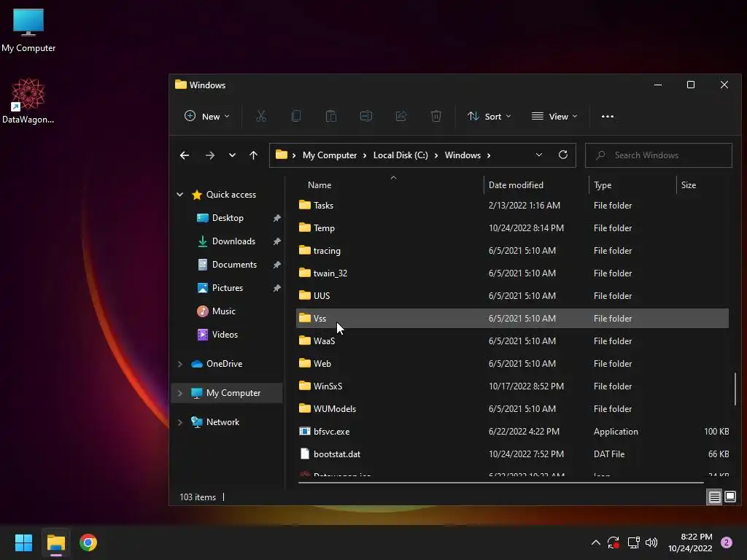This screenshot has width=747, height=560.
Task: Click the volume speaker tray icon
Action: [x=651, y=542]
